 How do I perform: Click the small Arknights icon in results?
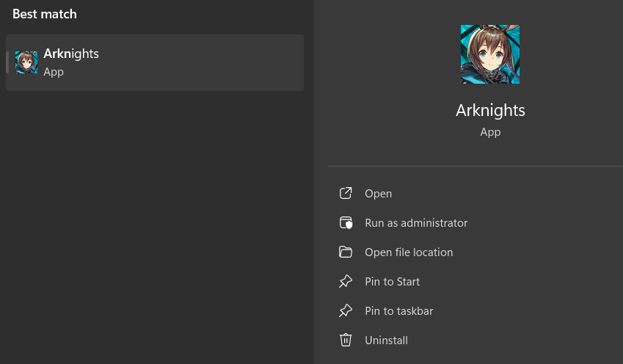(26, 62)
